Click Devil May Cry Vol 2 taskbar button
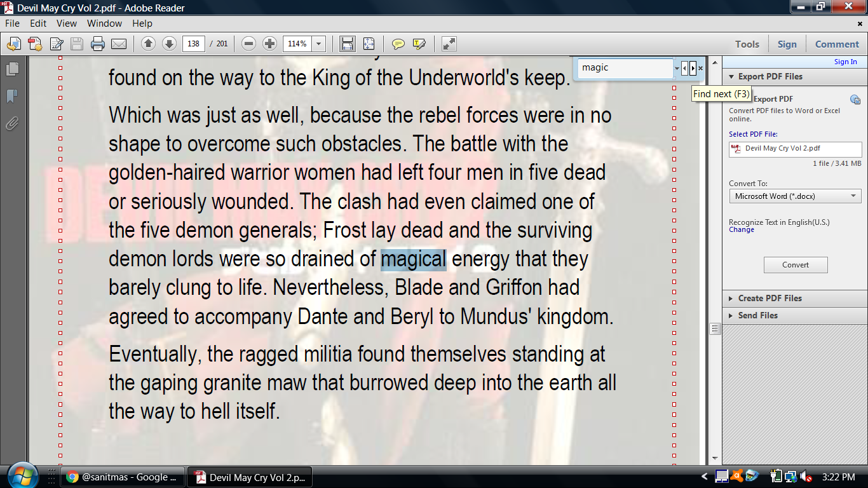 251,477
